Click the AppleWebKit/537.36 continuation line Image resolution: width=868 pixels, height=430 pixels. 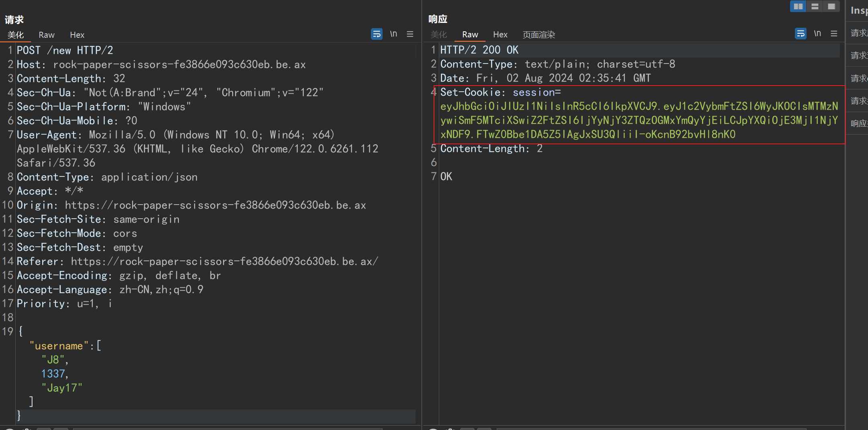click(x=198, y=149)
